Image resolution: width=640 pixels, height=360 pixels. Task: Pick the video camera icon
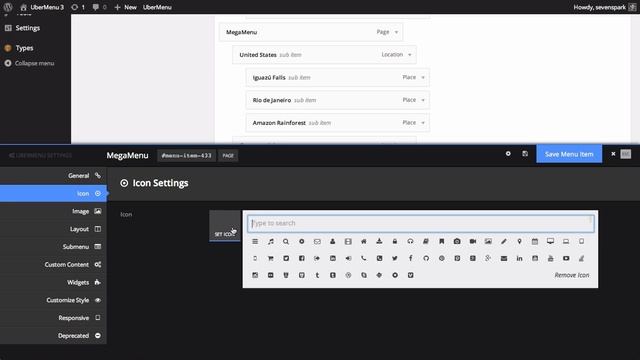pyautogui.click(x=473, y=242)
